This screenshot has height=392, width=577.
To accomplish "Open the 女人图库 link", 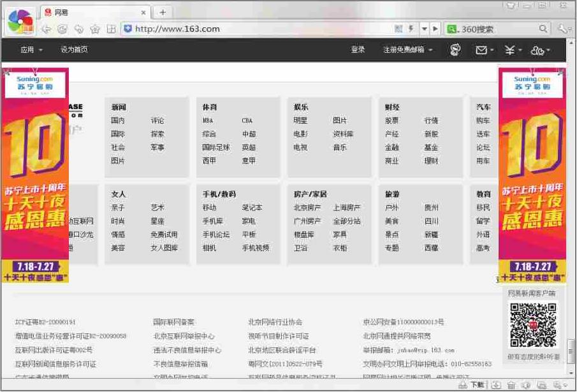I will (164, 248).
